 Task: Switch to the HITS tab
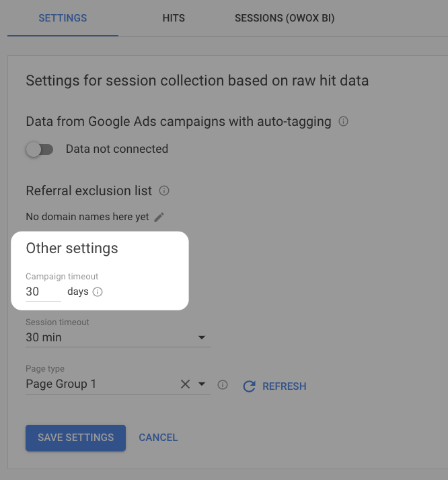(174, 18)
